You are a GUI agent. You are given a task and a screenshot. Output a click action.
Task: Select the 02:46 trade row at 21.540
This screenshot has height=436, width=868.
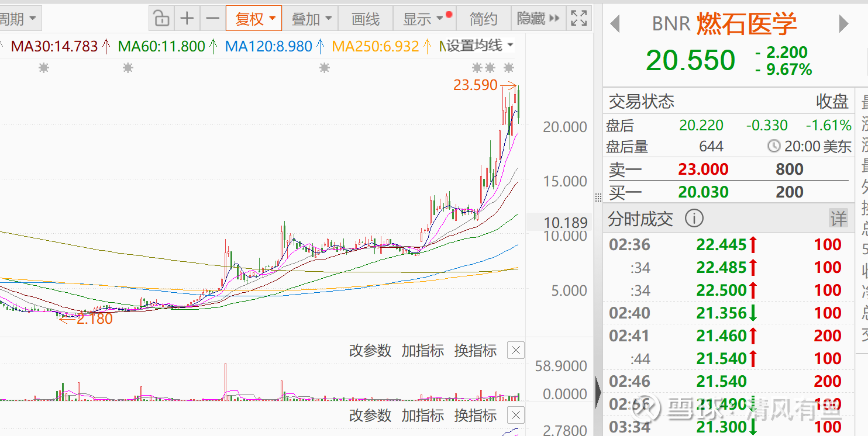coord(728,382)
